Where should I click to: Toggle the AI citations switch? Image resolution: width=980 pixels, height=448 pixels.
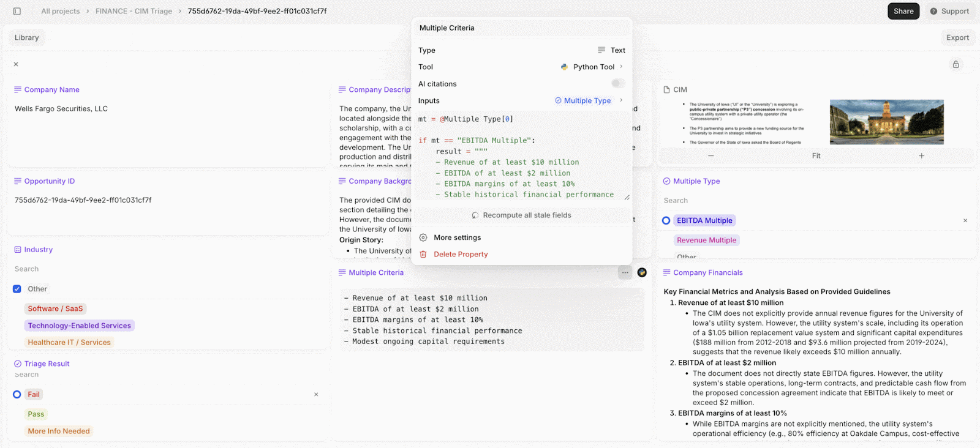(618, 83)
